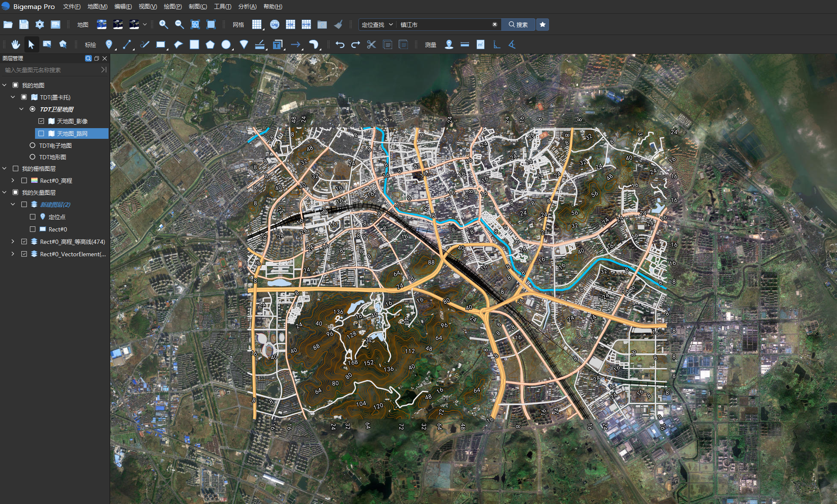This screenshot has height=504, width=837.
Task: Open the 制图(C) menu
Action: click(x=197, y=6)
